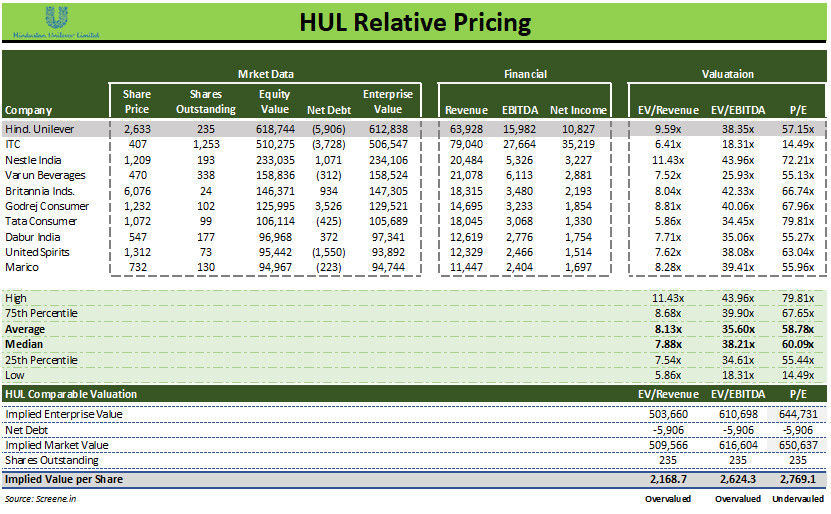The height and width of the screenshot is (514, 831).
Task: Click Median EV/EBITDA value 38.21x
Action: (738, 344)
